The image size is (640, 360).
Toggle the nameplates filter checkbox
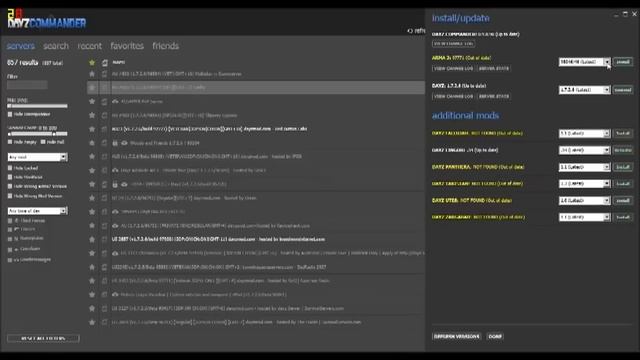[10, 239]
